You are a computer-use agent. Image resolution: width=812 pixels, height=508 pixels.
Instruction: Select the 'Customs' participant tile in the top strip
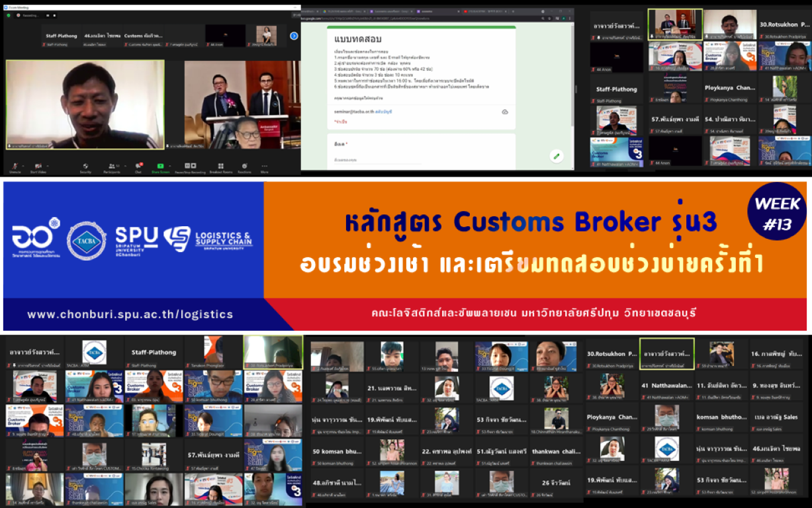[x=143, y=36]
